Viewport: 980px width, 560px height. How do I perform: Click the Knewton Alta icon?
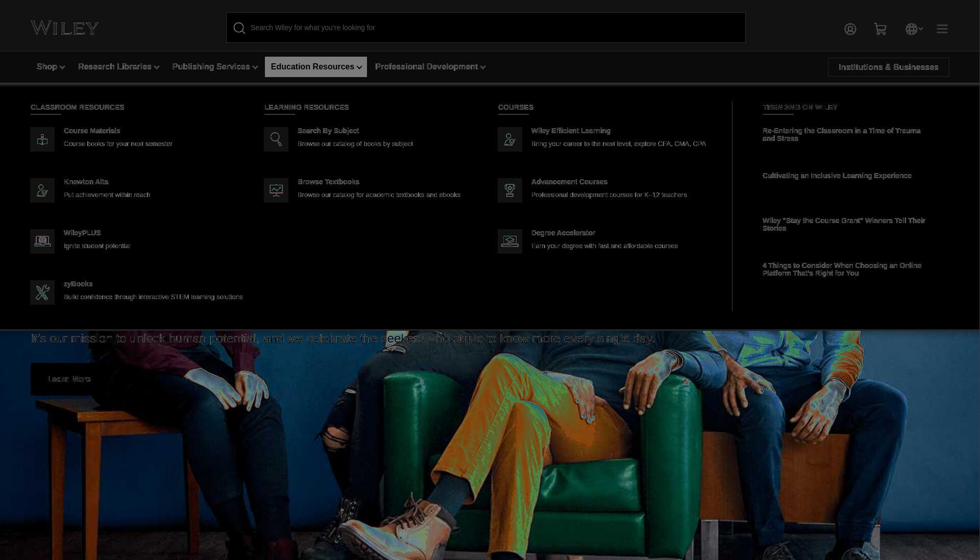tap(42, 190)
